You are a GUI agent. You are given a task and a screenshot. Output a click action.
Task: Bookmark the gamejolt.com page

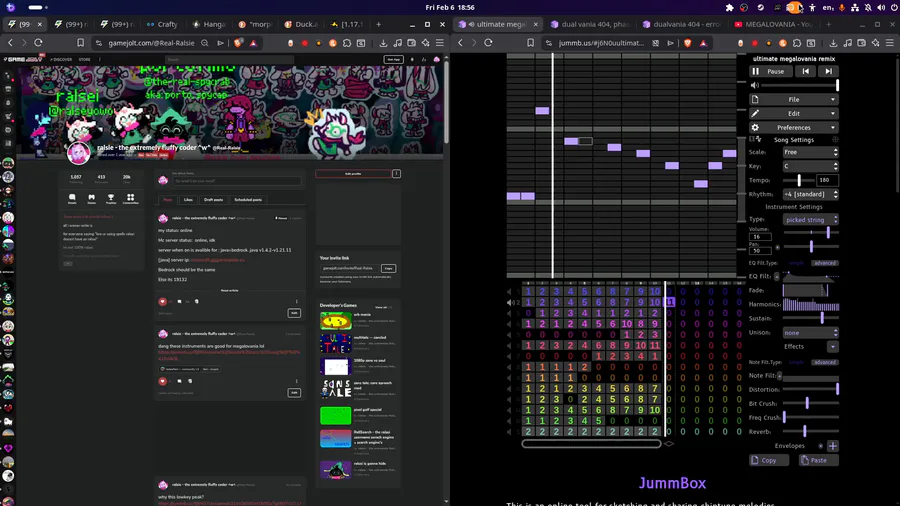pos(80,43)
